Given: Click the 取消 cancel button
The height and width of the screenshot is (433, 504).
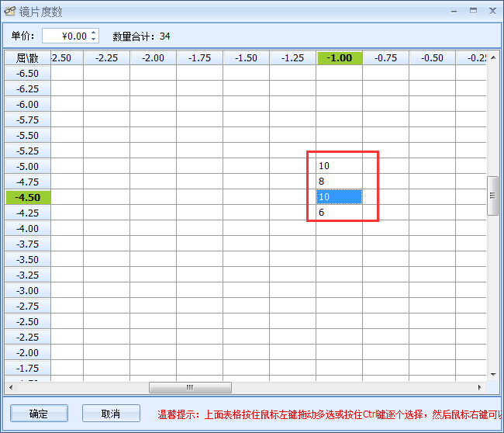Looking at the screenshot, I should 111,414.
